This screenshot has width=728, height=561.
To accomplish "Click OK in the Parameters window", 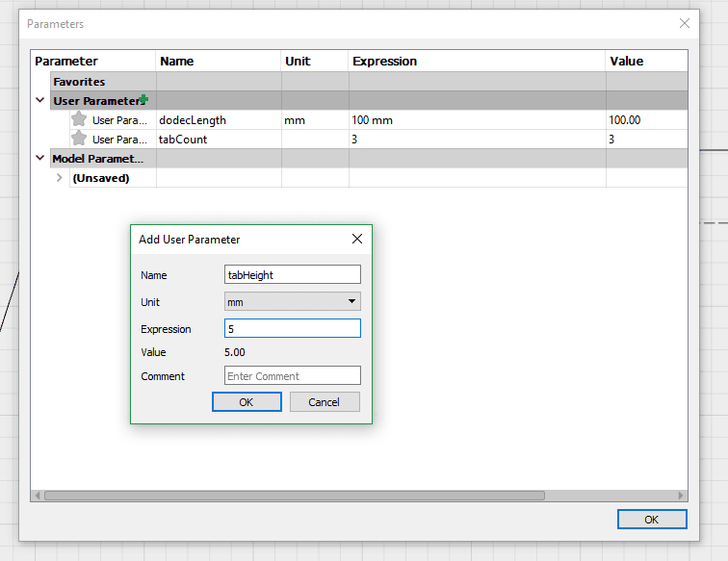I will point(652,520).
